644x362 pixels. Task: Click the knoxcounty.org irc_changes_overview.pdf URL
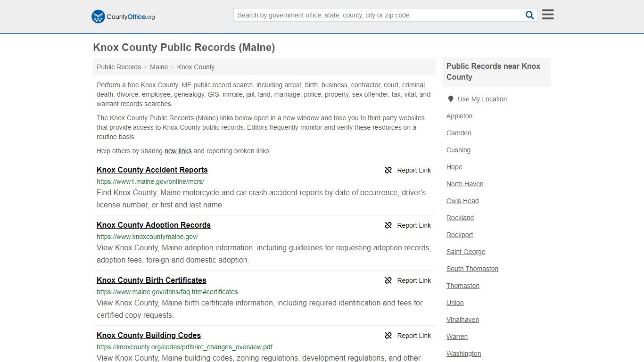point(184,347)
